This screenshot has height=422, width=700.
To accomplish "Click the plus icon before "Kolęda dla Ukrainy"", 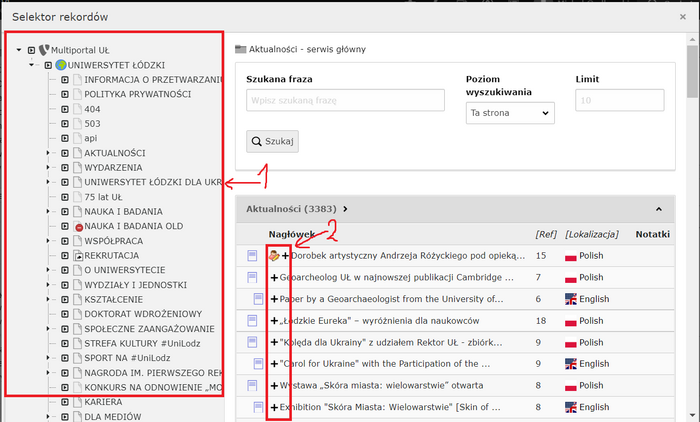I will (x=275, y=342).
